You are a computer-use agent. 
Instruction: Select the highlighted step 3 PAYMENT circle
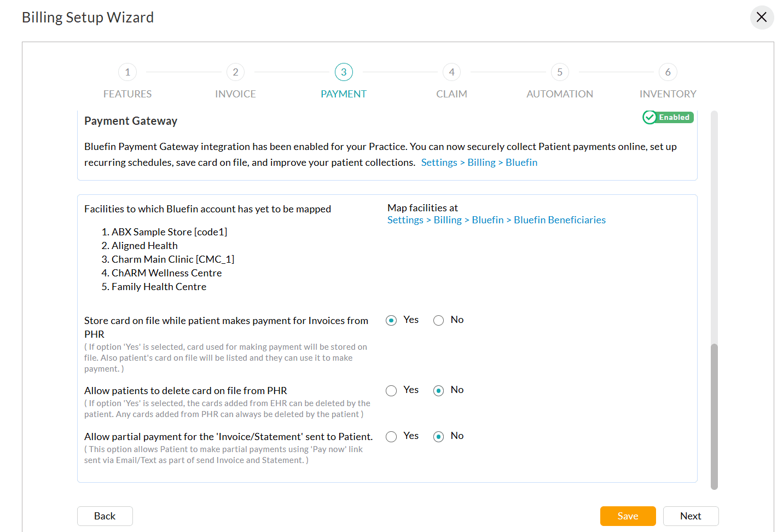click(344, 72)
